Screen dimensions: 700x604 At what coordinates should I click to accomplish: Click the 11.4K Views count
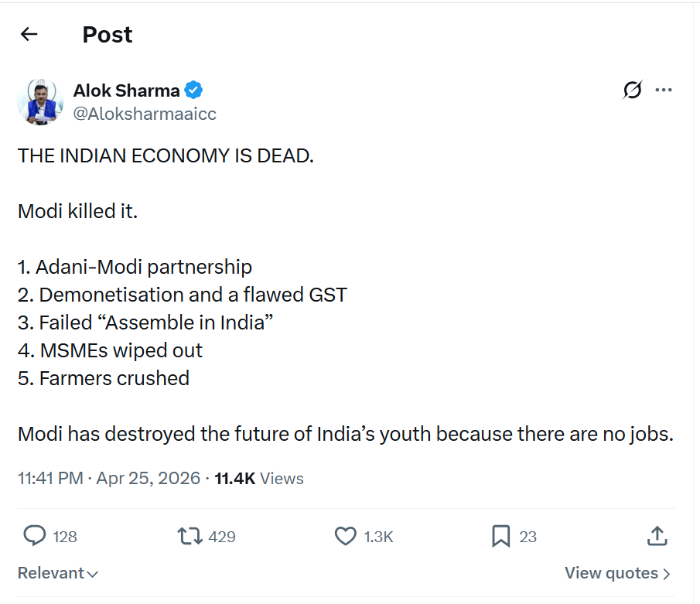click(x=259, y=479)
